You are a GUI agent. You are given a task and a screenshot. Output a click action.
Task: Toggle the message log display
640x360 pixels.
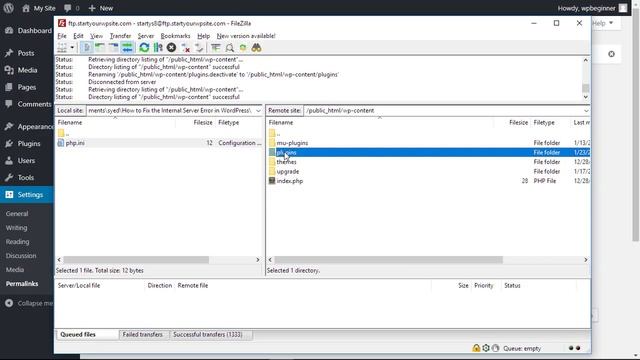pos(87,48)
